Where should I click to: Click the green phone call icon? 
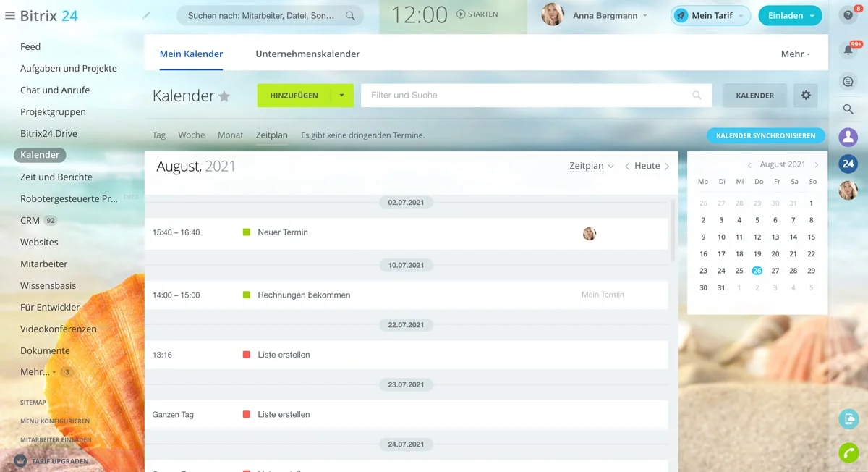(x=848, y=453)
